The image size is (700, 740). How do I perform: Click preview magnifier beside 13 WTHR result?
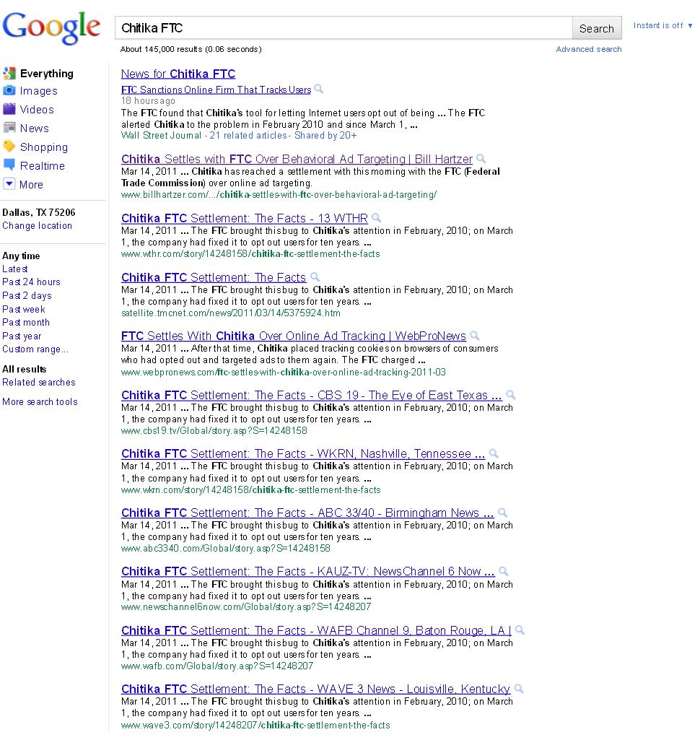point(376,218)
